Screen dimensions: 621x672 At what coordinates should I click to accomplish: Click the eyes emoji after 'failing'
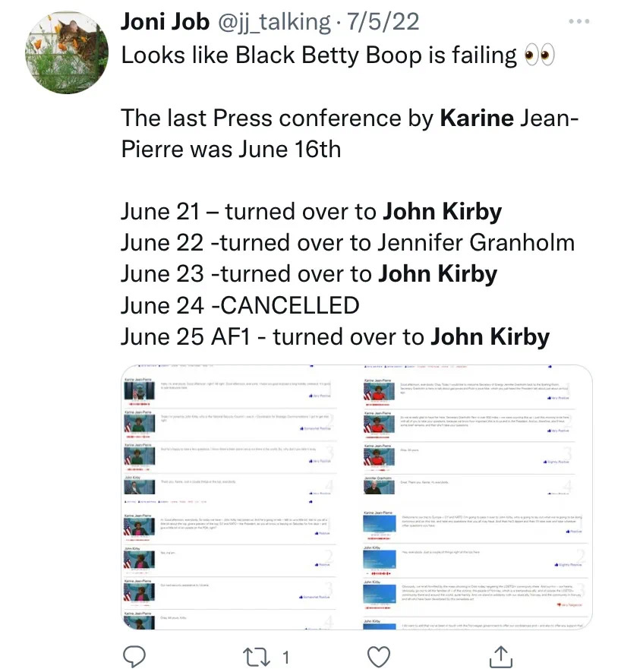[x=540, y=55]
